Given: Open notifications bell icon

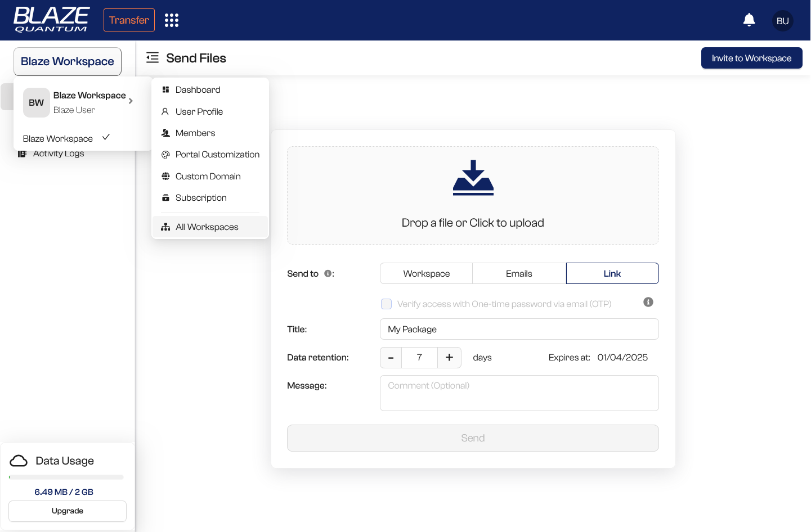Looking at the screenshot, I should coord(749,20).
